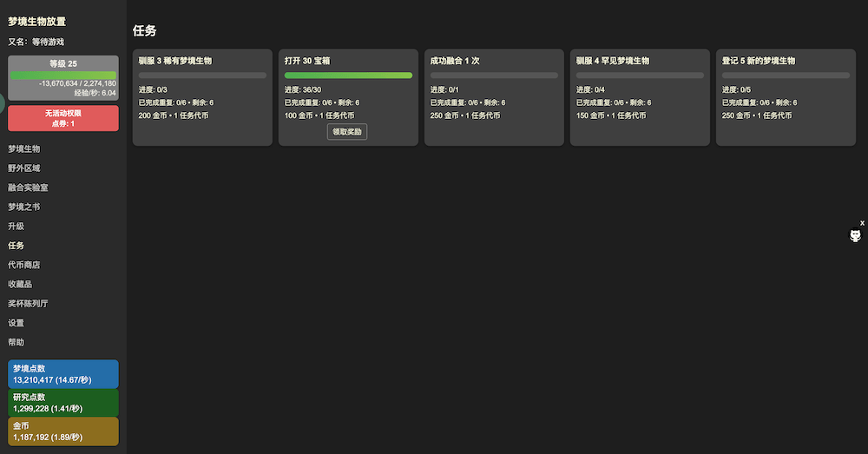Click the white cat mascot icon
The width and height of the screenshot is (868, 454).
(x=855, y=235)
